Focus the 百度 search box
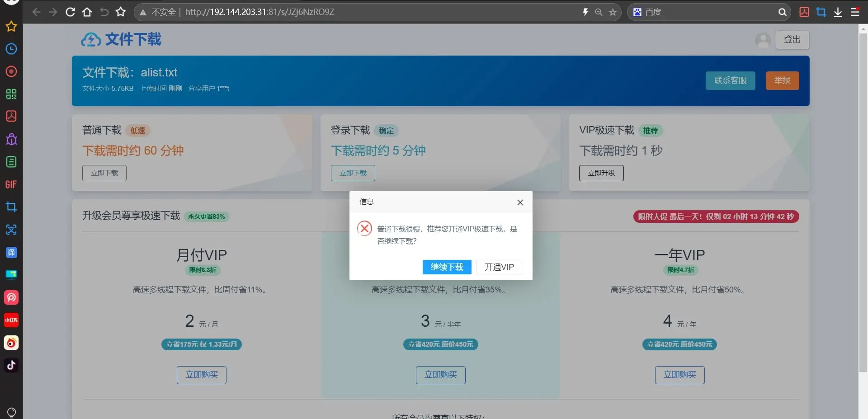 pos(710,12)
